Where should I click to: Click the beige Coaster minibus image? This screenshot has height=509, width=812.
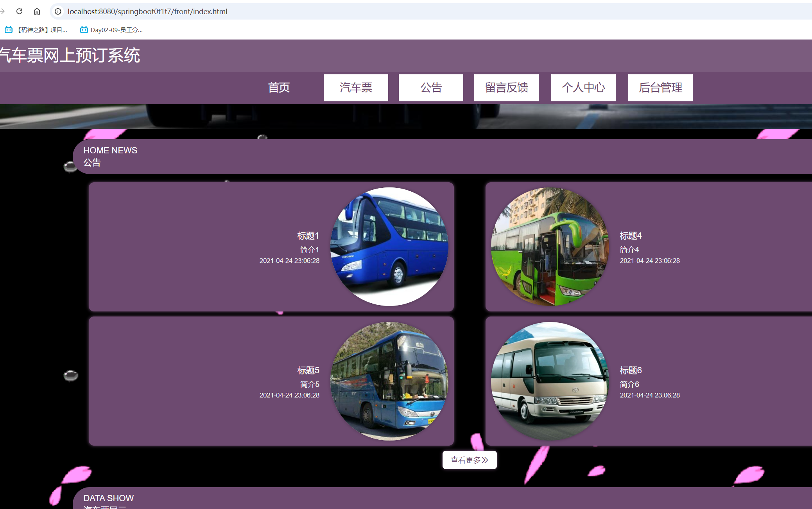click(550, 381)
